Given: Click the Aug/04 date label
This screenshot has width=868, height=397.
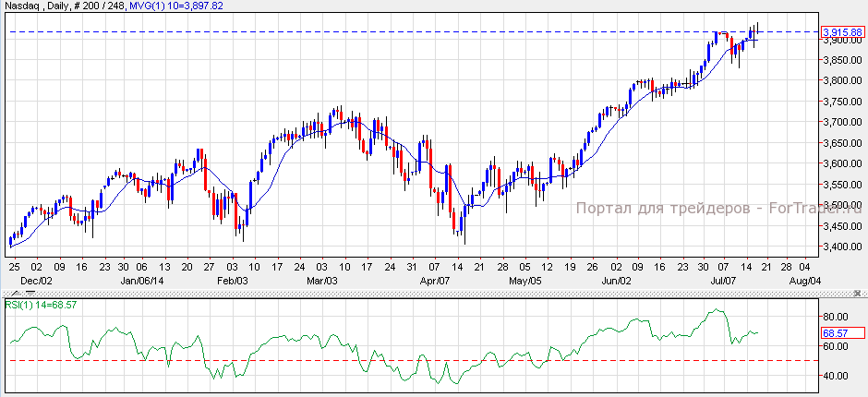Looking at the screenshot, I should click(805, 279).
